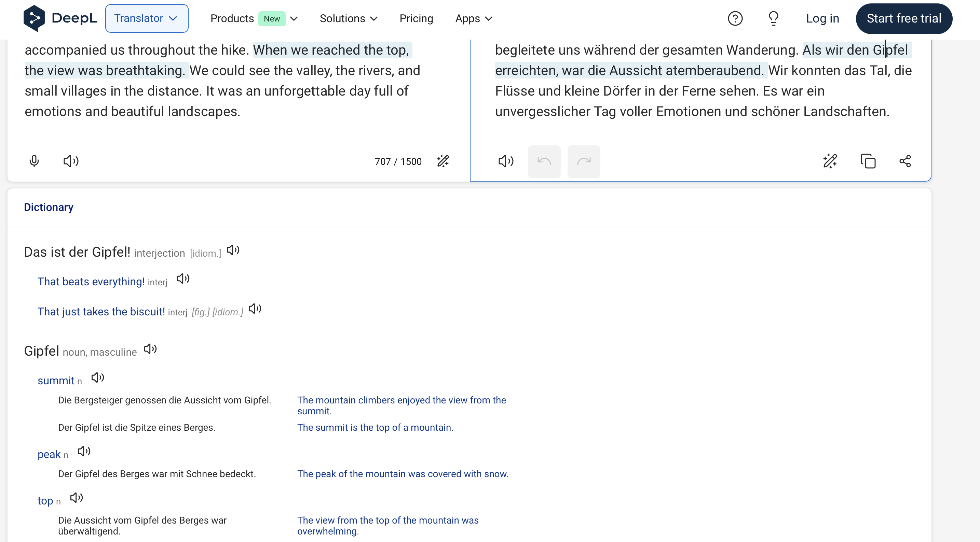Play source text audio with speaker icon
The image size is (980, 542).
(x=71, y=161)
